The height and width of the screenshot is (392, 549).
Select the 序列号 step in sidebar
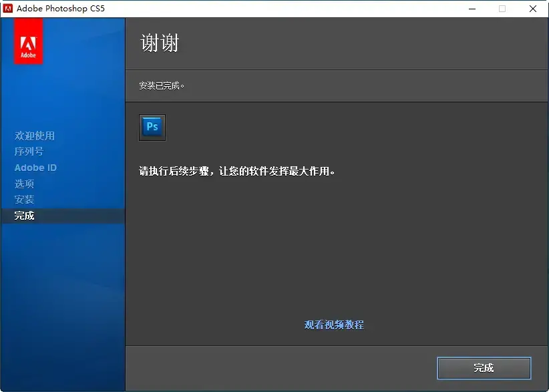(x=29, y=152)
